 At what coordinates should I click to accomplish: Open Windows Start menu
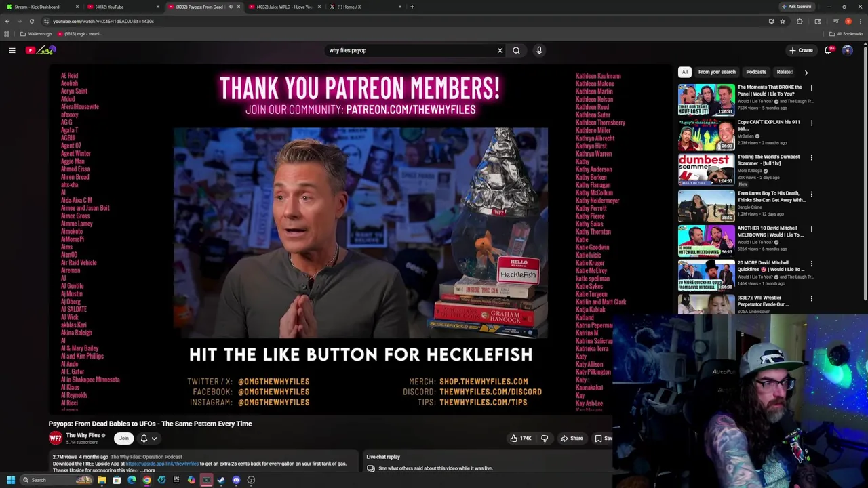click(x=11, y=480)
